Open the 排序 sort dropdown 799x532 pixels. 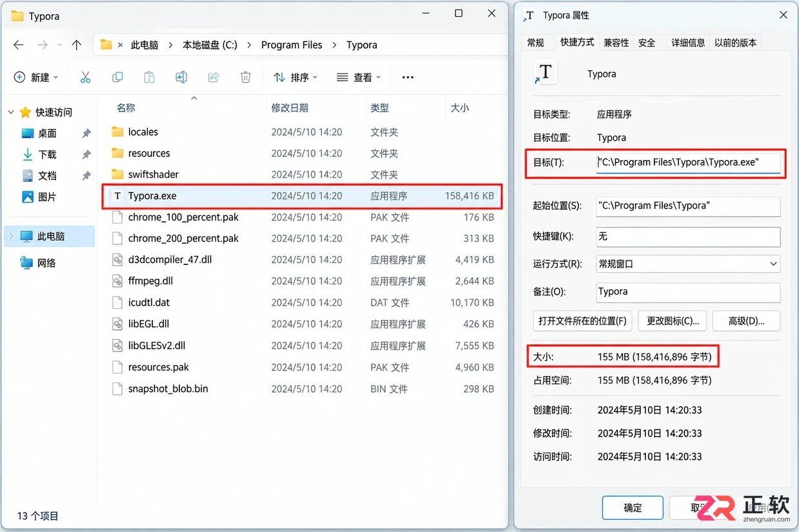pos(296,77)
